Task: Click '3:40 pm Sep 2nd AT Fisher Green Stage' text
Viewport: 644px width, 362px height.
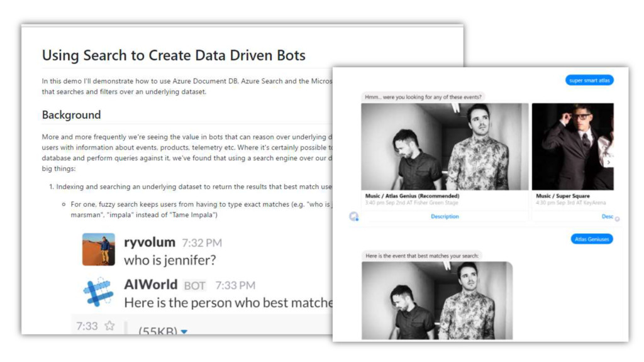Action: pyautogui.click(x=411, y=203)
